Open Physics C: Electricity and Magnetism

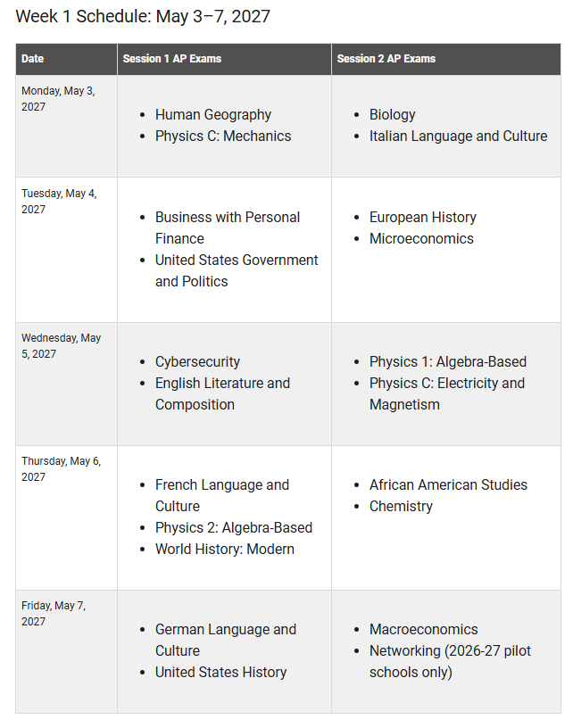(446, 393)
